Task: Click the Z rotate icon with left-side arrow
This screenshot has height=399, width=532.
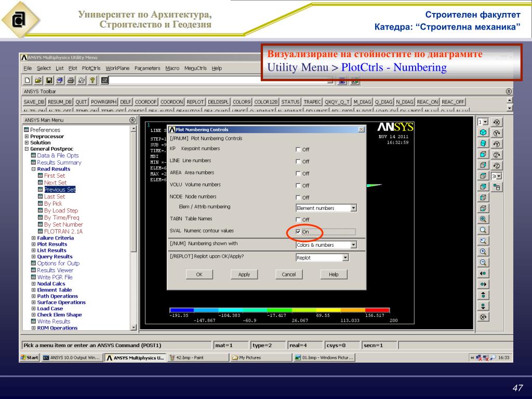Action: coord(497,166)
